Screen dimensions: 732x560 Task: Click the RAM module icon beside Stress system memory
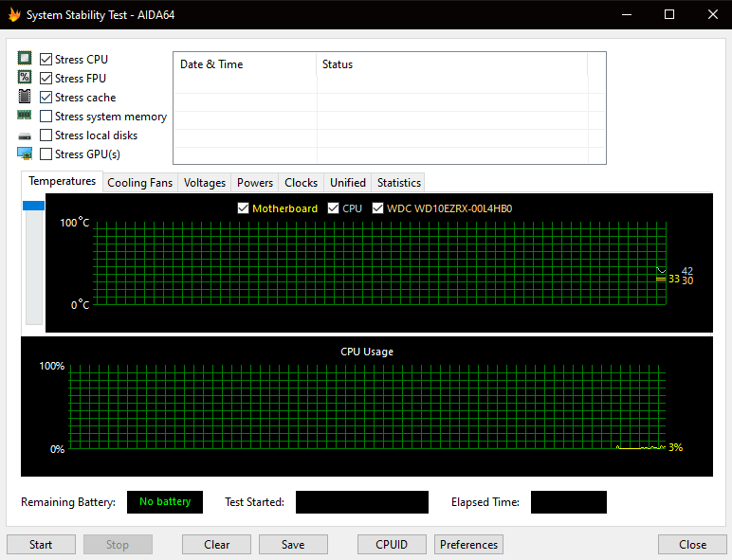(25, 115)
